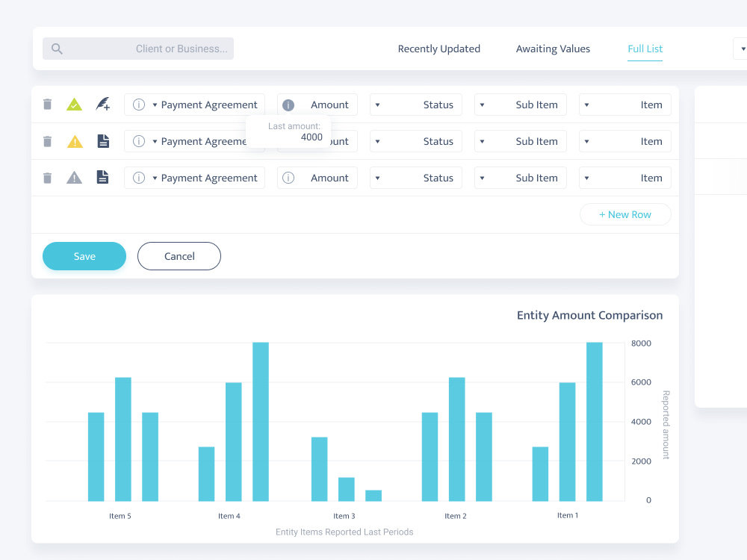Click info icon of second Payment Agreement

(139, 141)
